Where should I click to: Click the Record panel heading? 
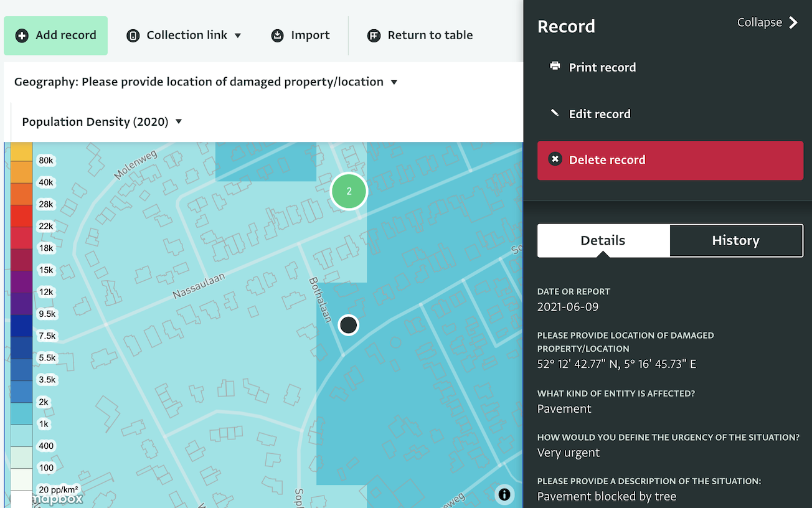(566, 26)
